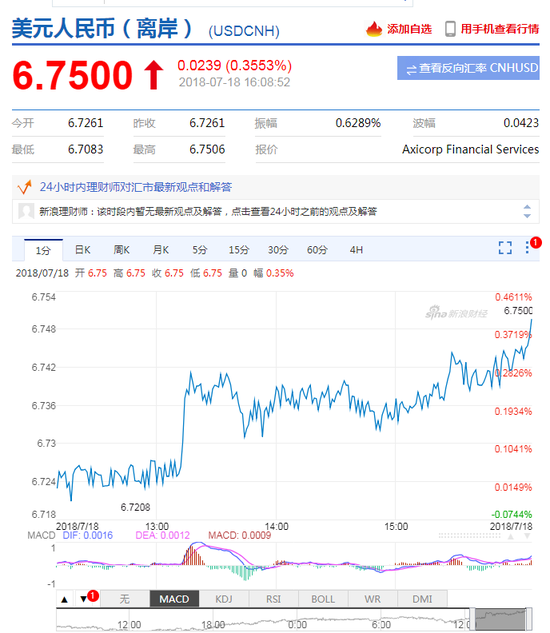Click 查看反向汇率 CNHUSD button
This screenshot has height=633, width=550.
[x=468, y=68]
